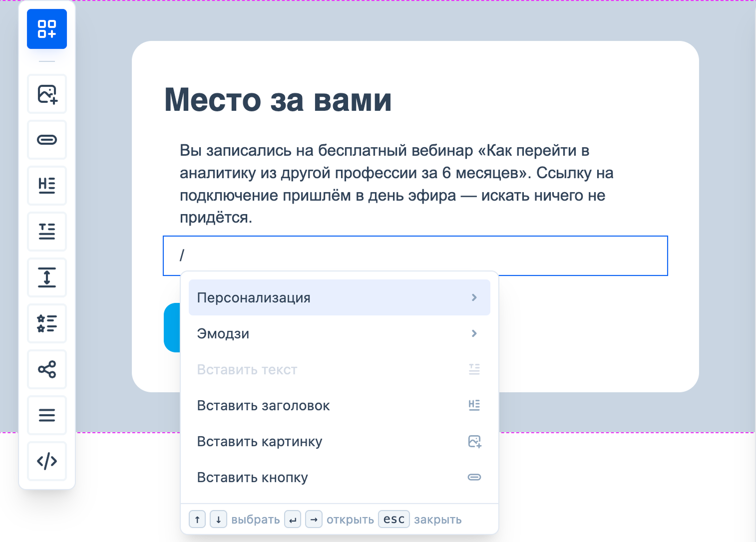The width and height of the screenshot is (756, 542).
Task: Click the Место за вами heading
Action: tap(278, 100)
